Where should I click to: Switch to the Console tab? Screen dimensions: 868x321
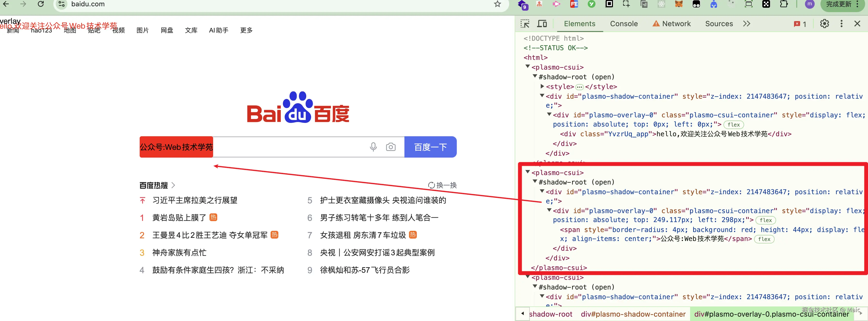624,24
